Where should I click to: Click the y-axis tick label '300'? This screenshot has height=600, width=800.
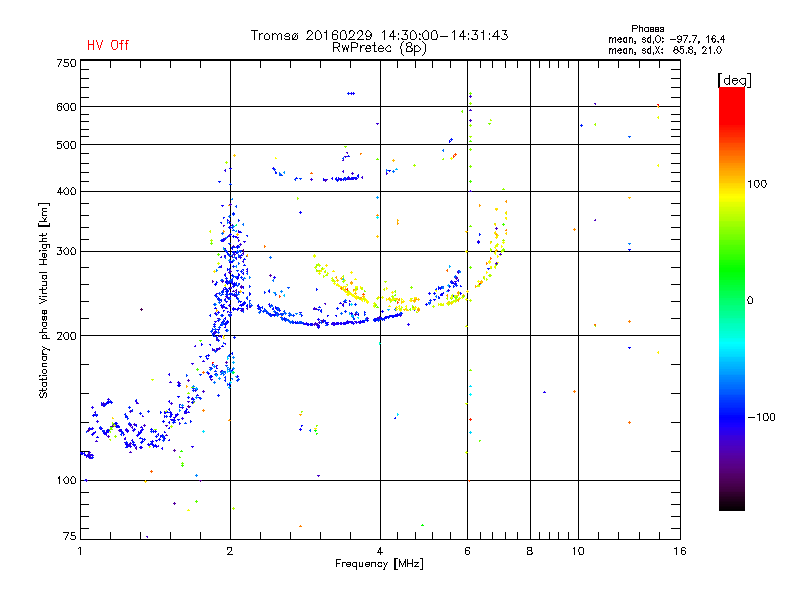(x=66, y=251)
